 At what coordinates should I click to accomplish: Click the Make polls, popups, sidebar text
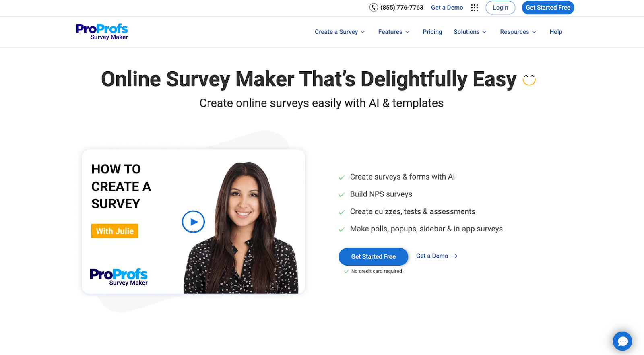pyautogui.click(x=426, y=229)
